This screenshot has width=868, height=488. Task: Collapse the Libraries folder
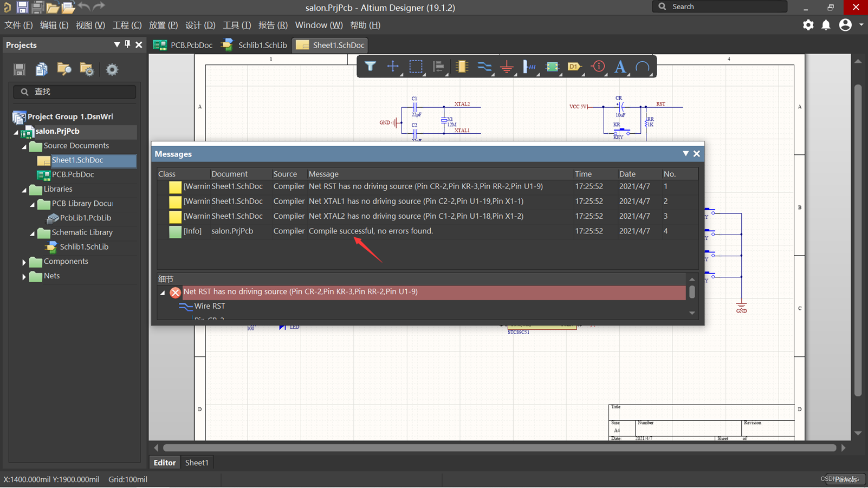pyautogui.click(x=24, y=190)
